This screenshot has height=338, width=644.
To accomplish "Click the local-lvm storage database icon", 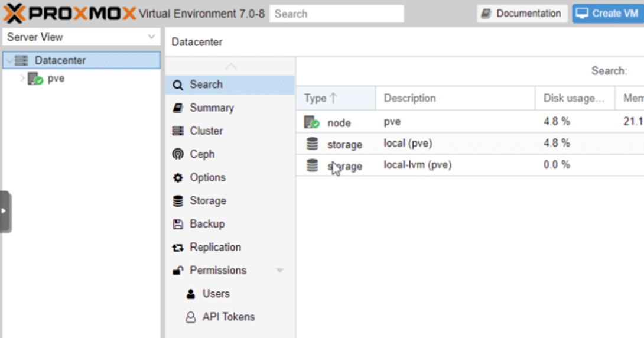I will point(313,166).
